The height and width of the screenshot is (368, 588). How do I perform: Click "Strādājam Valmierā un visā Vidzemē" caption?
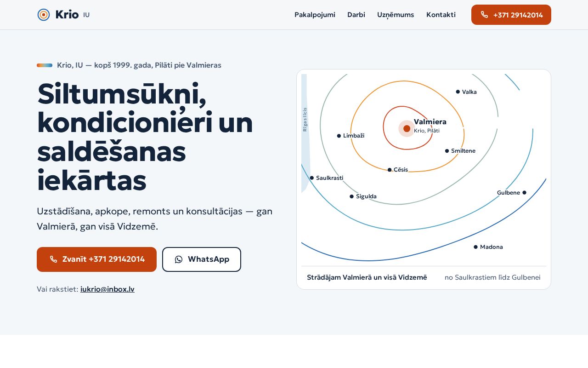coord(367,277)
